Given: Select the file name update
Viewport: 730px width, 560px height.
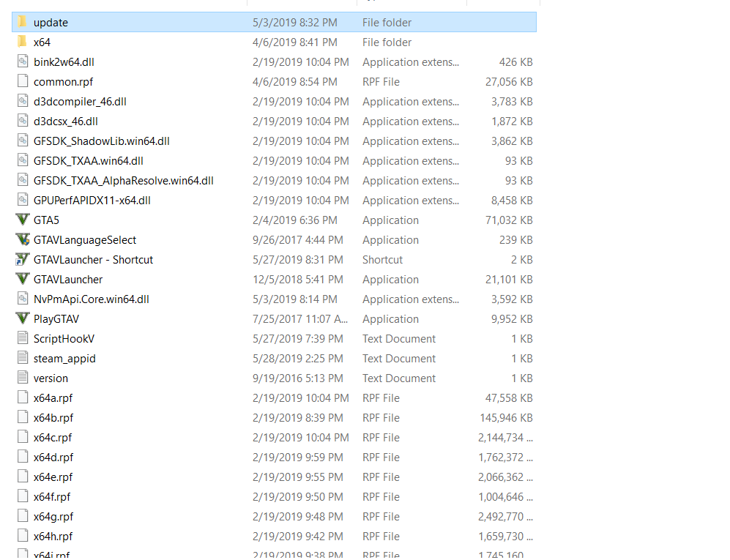Looking at the screenshot, I should tap(51, 23).
